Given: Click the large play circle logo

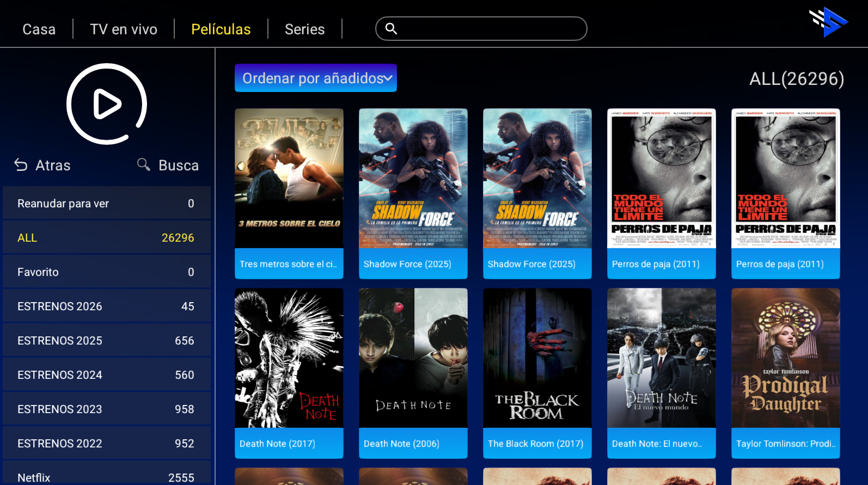Looking at the screenshot, I should 107,104.
